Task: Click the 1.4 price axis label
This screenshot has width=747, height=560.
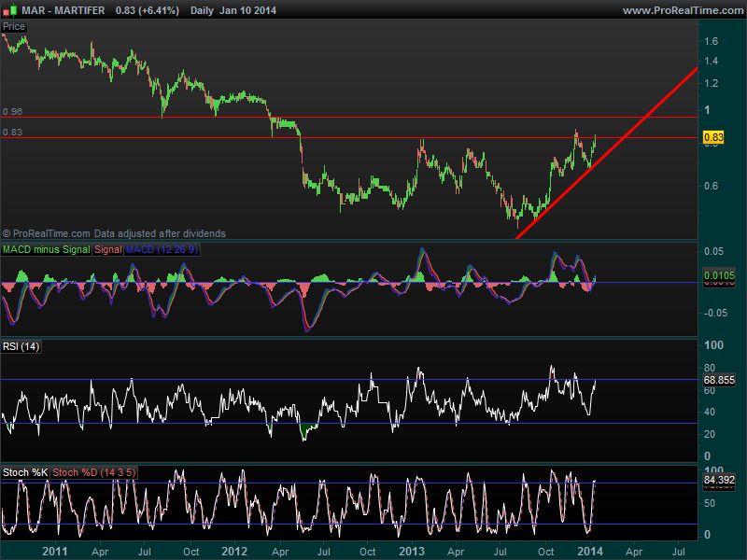Action: tap(712, 61)
